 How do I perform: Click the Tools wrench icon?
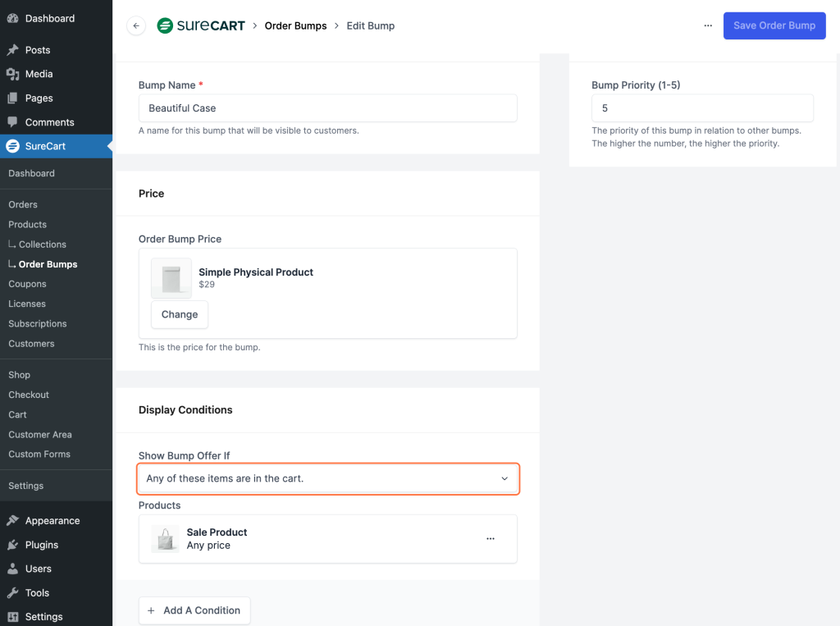click(13, 592)
